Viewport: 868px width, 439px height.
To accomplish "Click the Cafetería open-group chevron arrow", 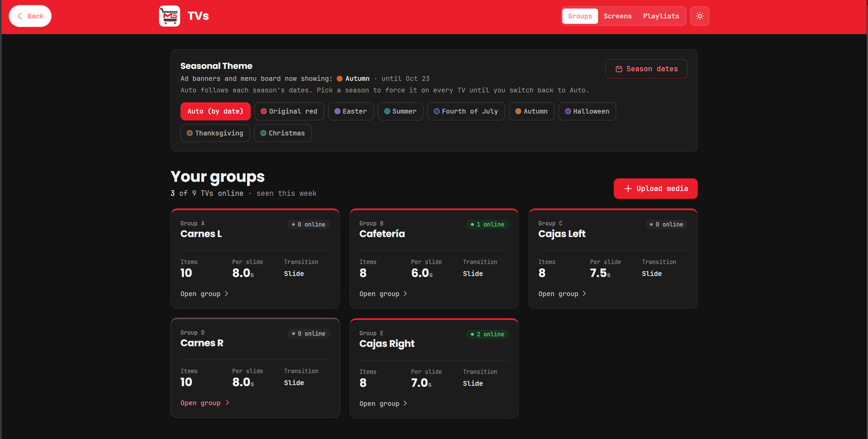I will (405, 293).
